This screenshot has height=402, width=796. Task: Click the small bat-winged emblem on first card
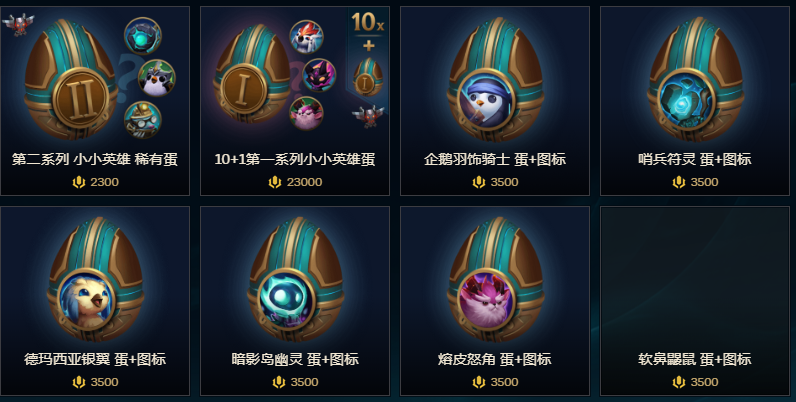(18, 24)
